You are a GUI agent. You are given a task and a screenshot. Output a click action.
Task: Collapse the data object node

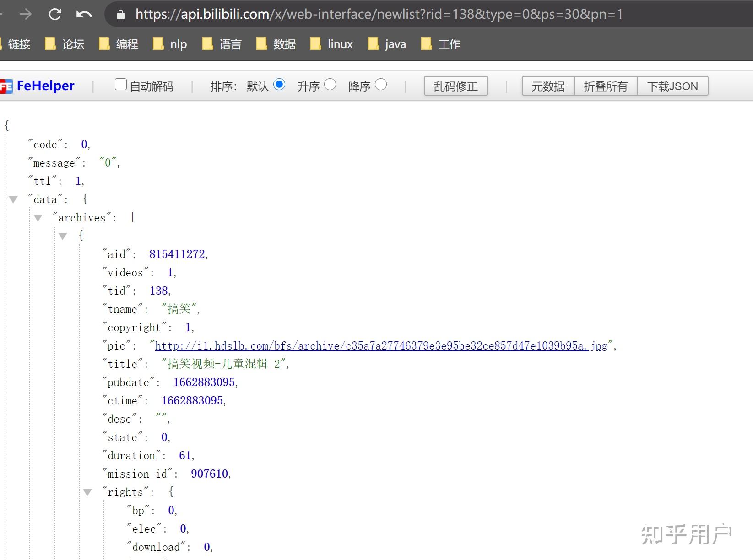pos(13,199)
